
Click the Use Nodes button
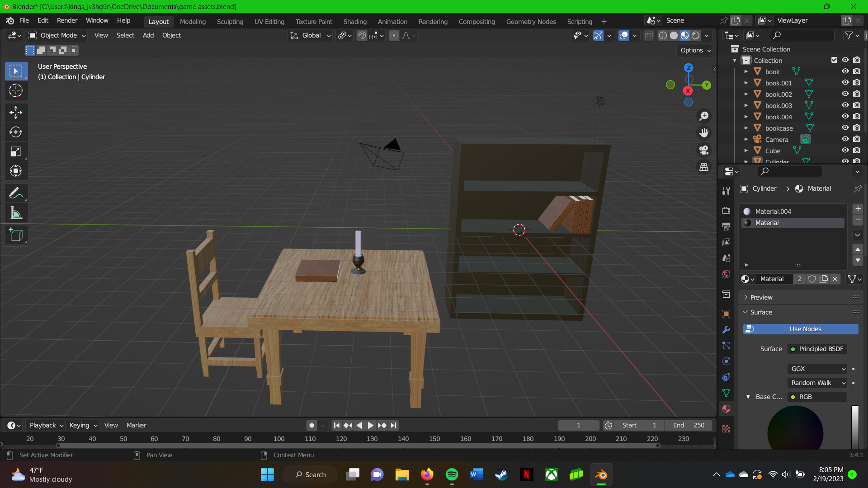800,329
